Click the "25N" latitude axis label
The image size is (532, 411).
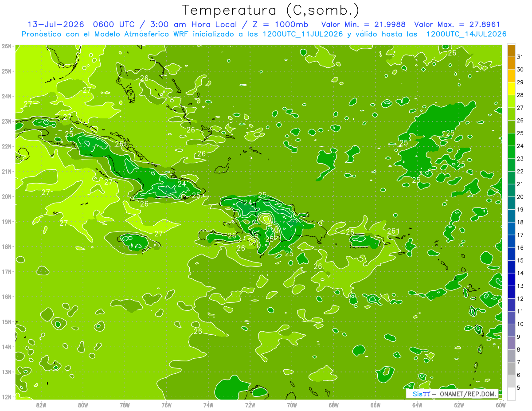click(6, 71)
